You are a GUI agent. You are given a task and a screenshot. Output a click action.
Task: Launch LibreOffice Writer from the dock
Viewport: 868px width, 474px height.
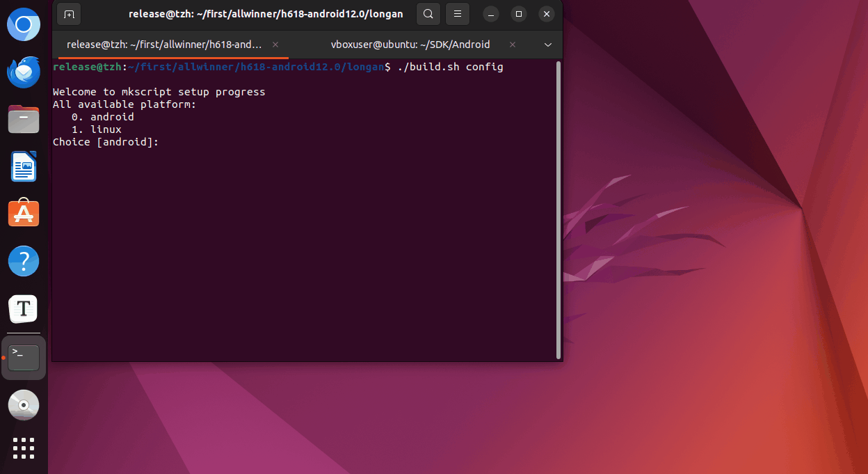click(x=24, y=166)
